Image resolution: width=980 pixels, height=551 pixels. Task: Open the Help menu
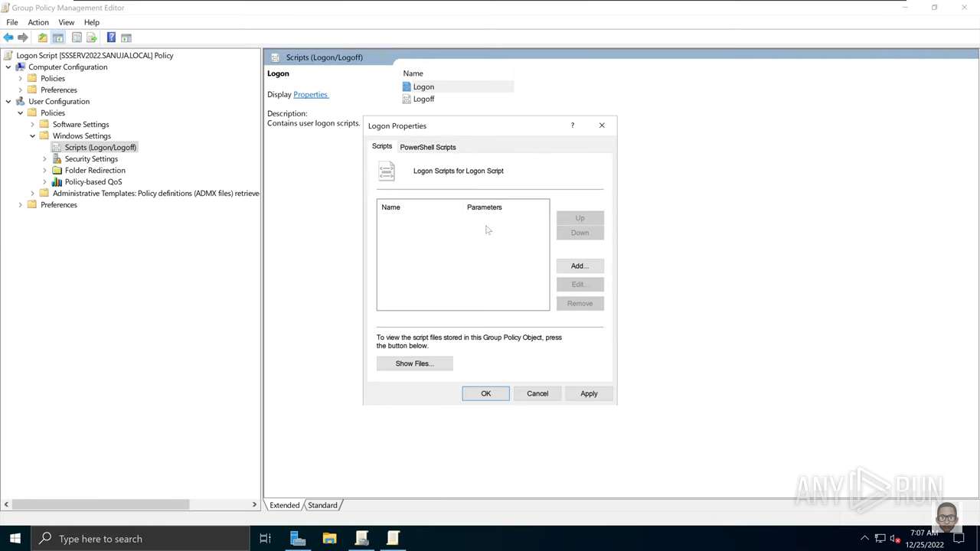92,22
